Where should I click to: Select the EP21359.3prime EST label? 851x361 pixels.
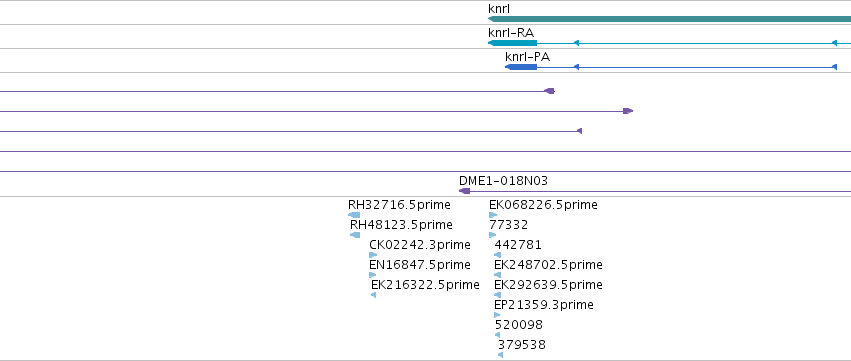coord(544,305)
